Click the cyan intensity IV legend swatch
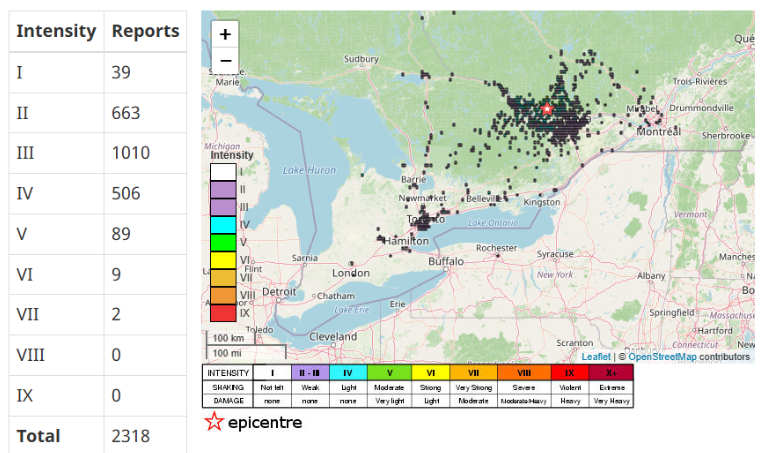The width and height of the screenshot is (781, 453). [x=222, y=224]
